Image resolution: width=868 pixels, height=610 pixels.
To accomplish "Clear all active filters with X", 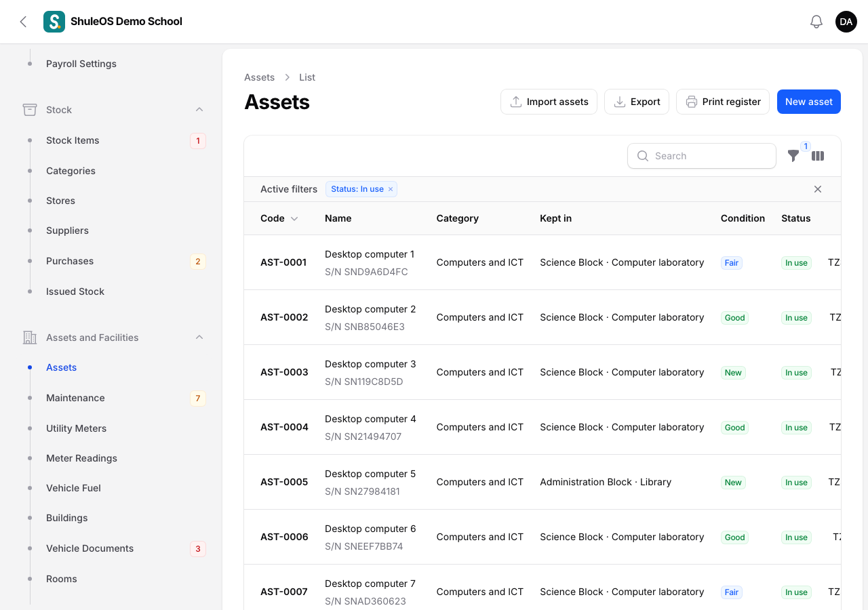I will tap(818, 189).
